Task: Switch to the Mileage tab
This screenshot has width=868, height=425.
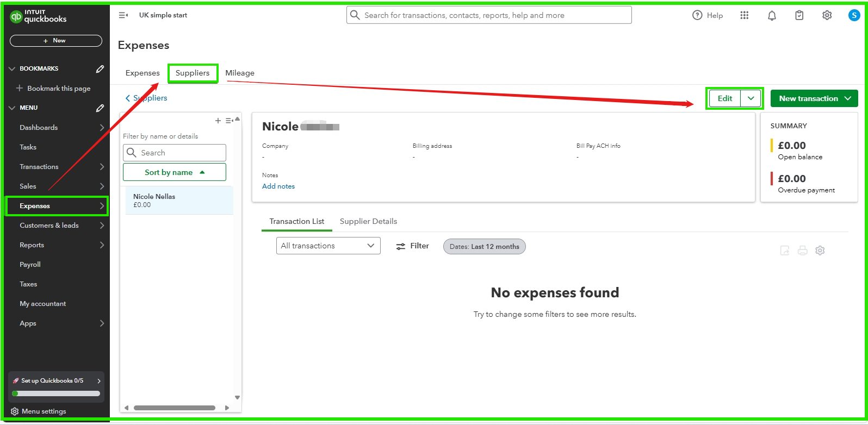Action: [240, 73]
